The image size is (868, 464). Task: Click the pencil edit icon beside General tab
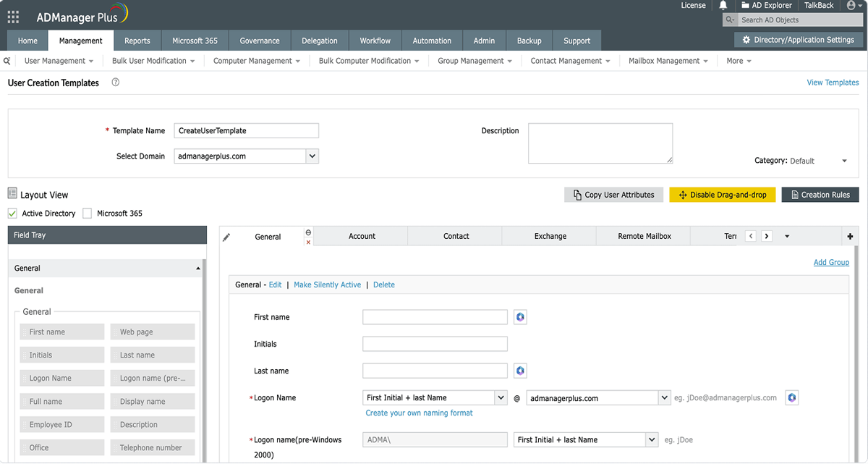click(x=226, y=237)
